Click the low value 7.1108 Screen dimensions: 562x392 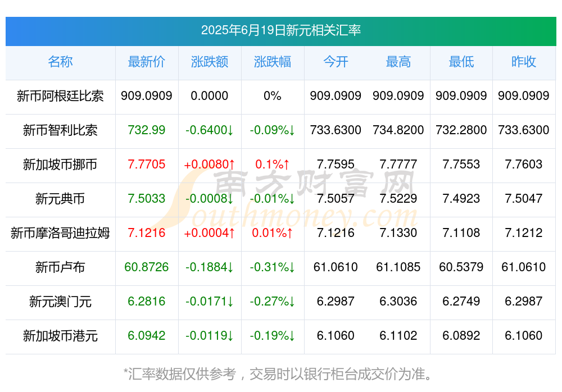461,233
